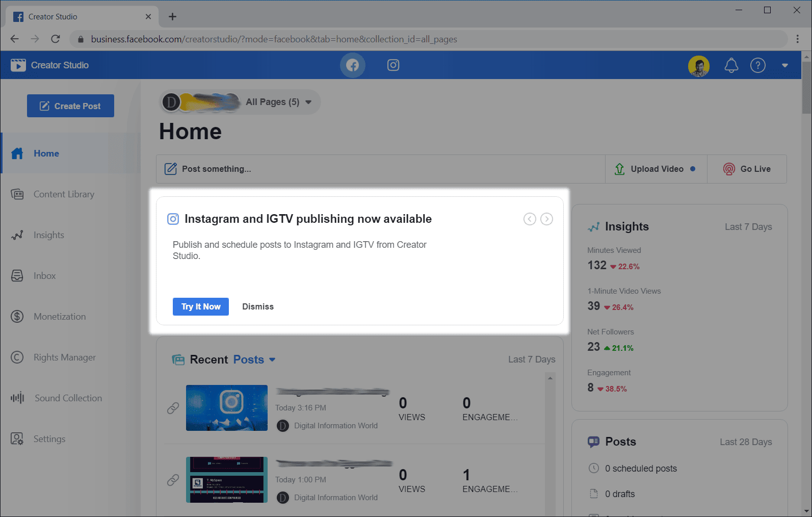Click the address bar URL

(274, 39)
